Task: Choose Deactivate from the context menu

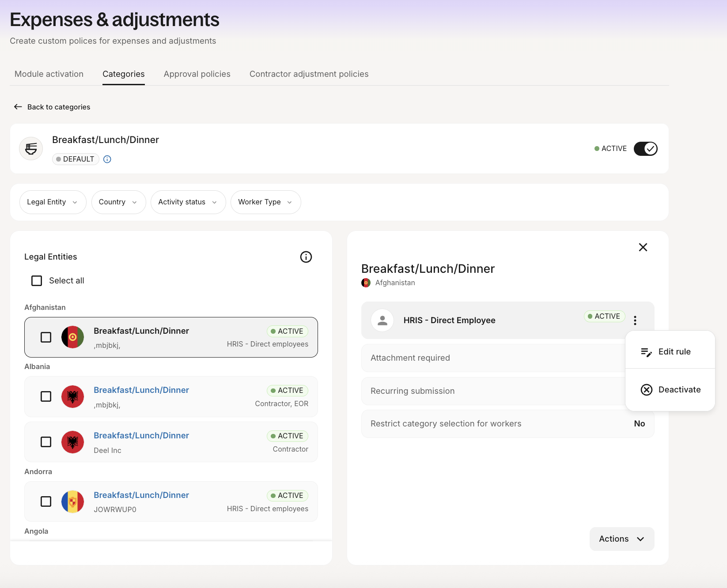Action: coord(670,390)
